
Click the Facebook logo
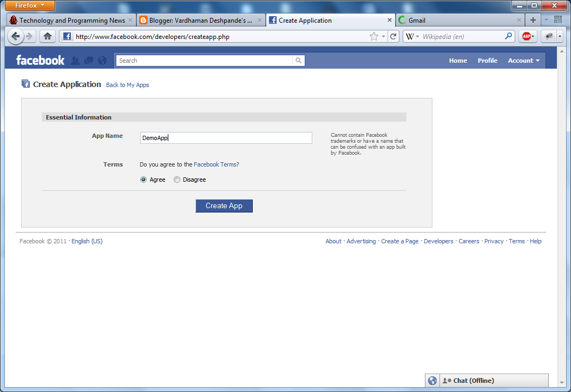pyautogui.click(x=40, y=60)
